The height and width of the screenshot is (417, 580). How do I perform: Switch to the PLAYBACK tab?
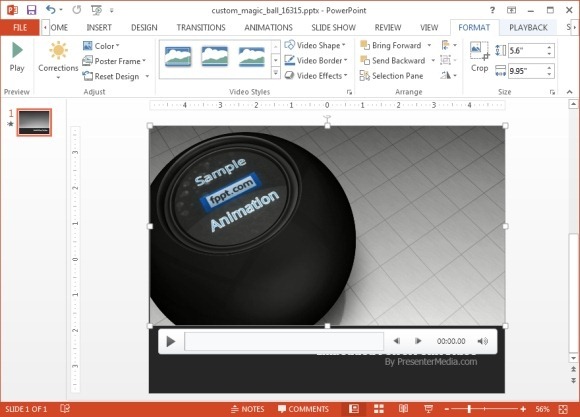[528, 28]
